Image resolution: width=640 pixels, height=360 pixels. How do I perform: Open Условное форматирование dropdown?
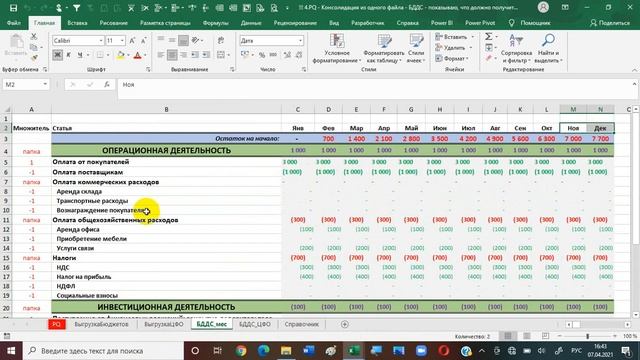[x=337, y=49]
